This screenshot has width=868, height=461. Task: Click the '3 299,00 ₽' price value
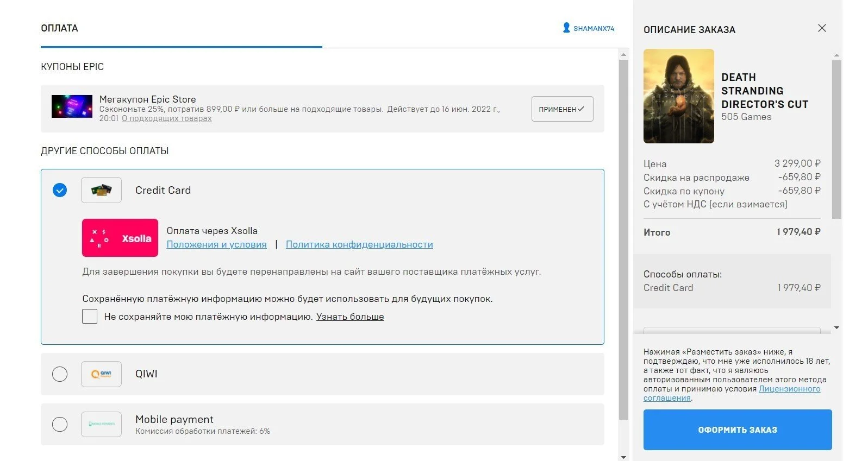click(x=797, y=163)
